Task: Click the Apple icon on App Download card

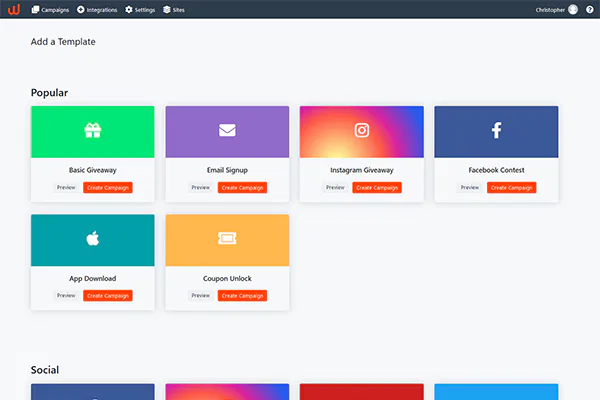Action: 92,239
